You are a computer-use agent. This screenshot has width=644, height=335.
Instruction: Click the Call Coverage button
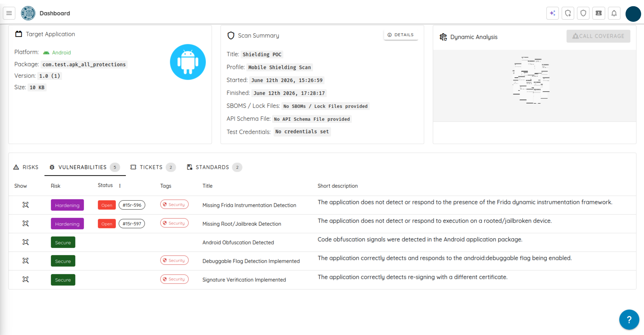pyautogui.click(x=598, y=36)
